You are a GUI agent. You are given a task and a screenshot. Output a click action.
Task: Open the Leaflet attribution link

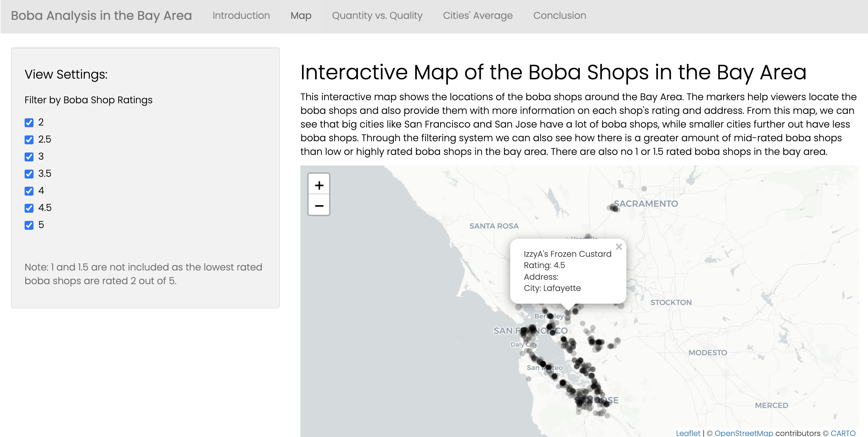pyautogui.click(x=688, y=433)
